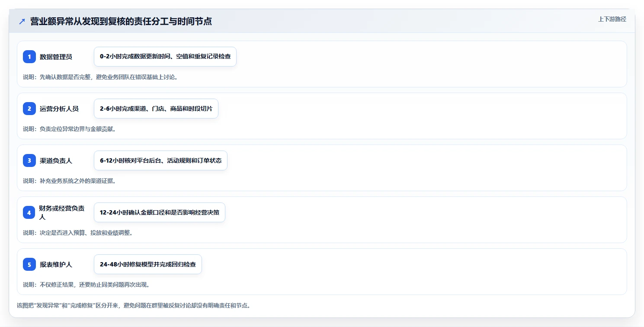This screenshot has width=644, height=327.
Task: Select the 财务或经营负责人 role label
Action: (62, 212)
